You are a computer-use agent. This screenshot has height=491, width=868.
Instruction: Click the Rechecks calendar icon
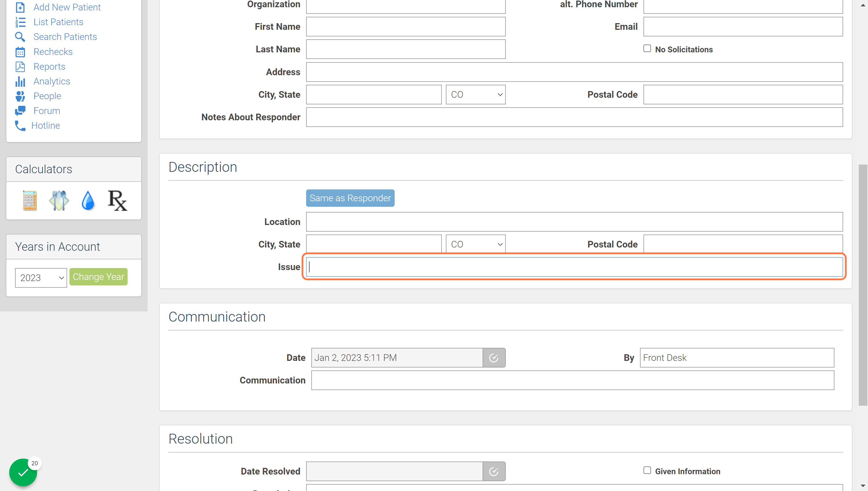point(20,51)
